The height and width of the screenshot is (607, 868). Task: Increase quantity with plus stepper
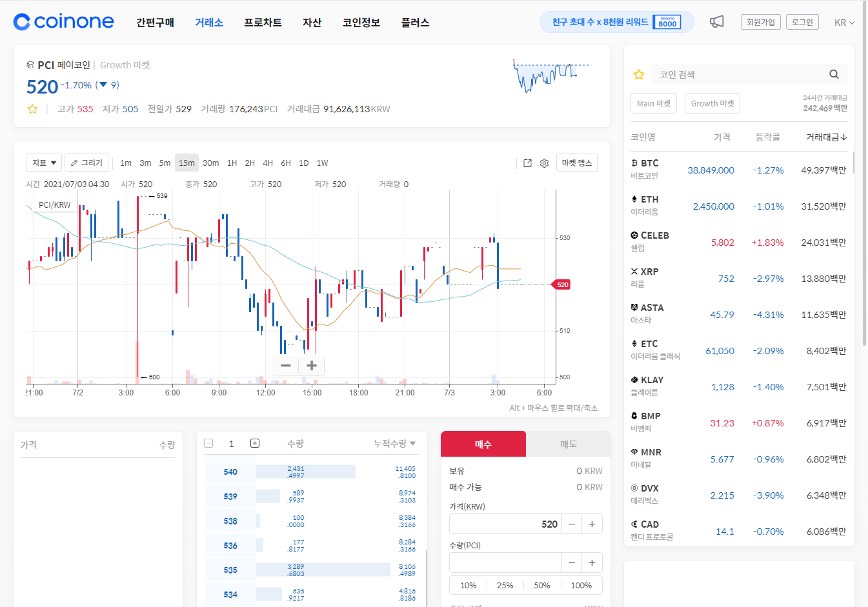592,563
